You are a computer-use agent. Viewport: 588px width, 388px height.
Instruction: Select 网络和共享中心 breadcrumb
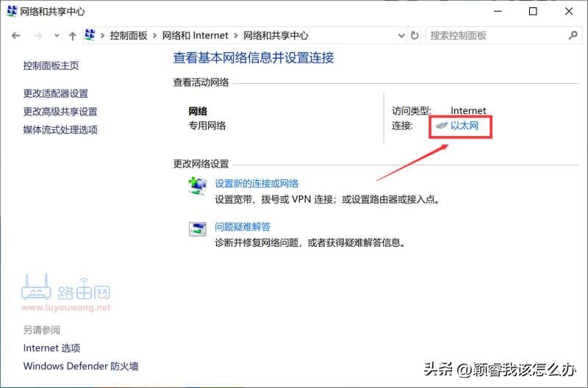coord(276,35)
